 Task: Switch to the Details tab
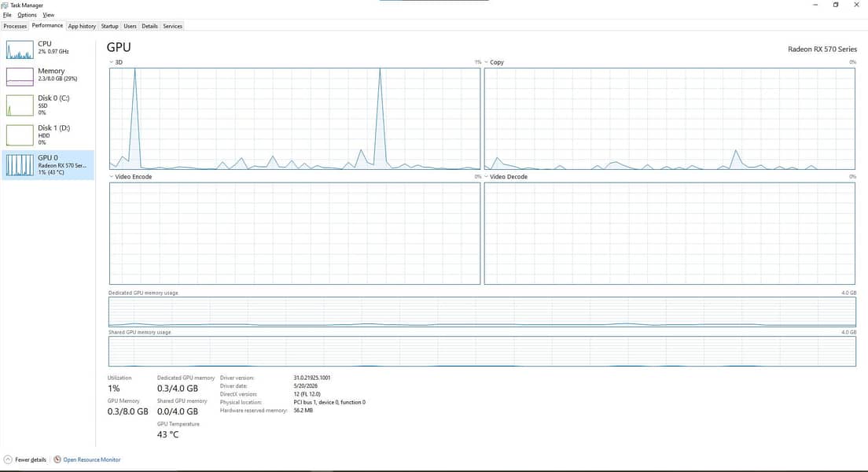click(x=149, y=26)
